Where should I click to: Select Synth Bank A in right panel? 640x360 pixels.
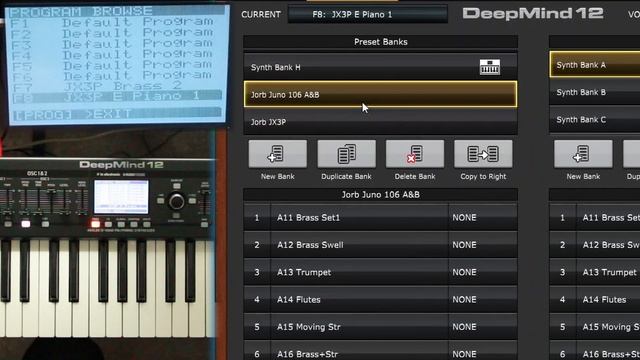tap(595, 64)
